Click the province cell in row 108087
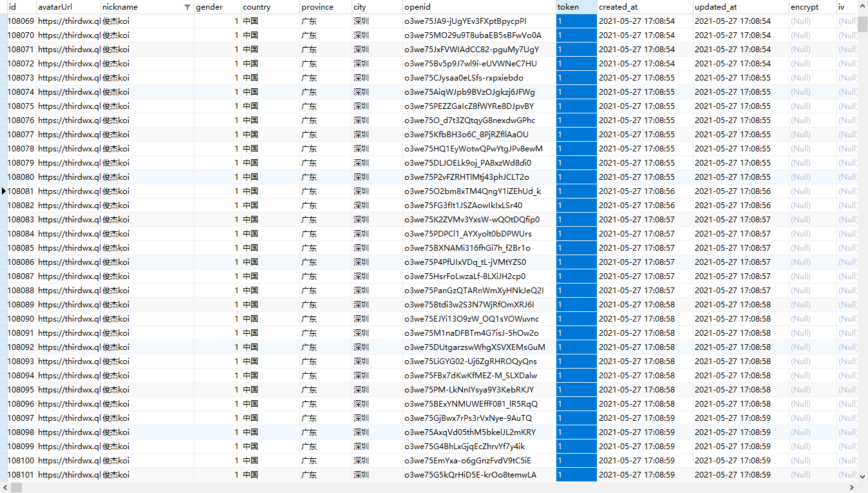 tap(325, 276)
